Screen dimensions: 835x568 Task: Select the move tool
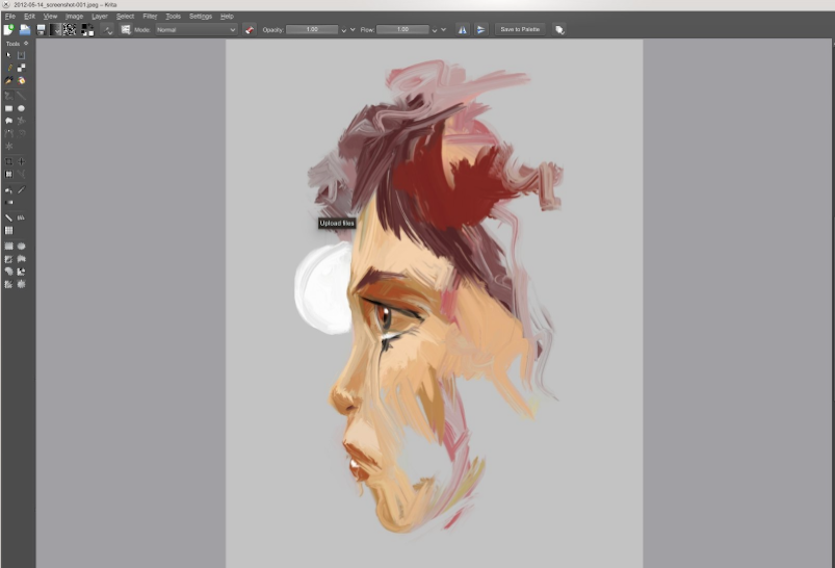(x=21, y=161)
